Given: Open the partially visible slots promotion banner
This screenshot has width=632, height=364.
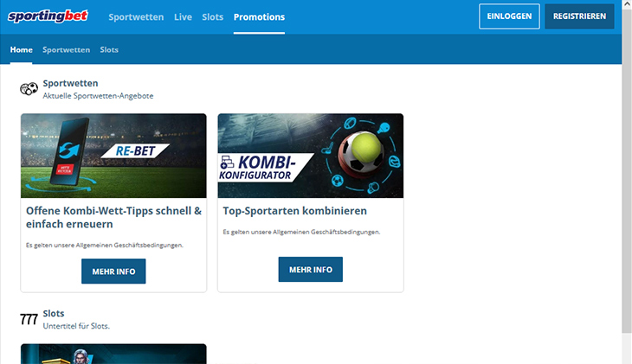Looking at the screenshot, I should pyautogui.click(x=113, y=354).
